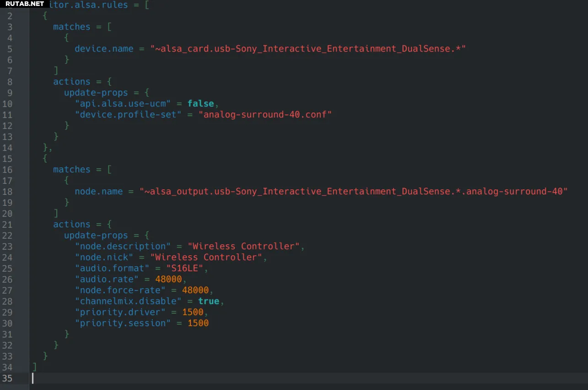
Task: Click the closing square bracket on line 34
Action: tap(35, 367)
